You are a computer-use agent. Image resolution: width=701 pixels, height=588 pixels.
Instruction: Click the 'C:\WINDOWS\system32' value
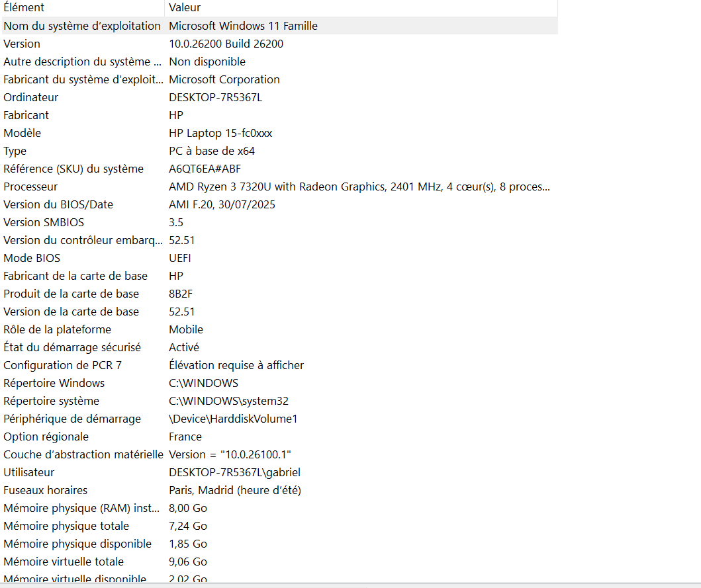(228, 401)
